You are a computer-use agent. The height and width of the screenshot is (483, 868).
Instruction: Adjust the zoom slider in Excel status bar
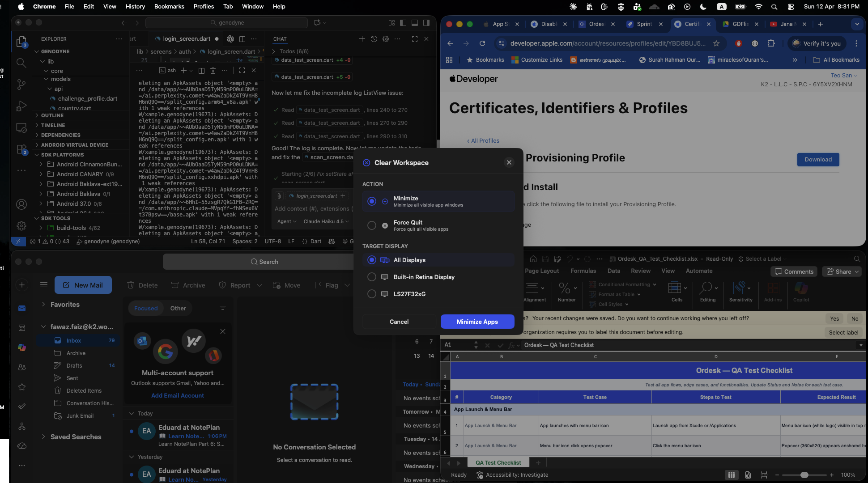[x=804, y=475]
